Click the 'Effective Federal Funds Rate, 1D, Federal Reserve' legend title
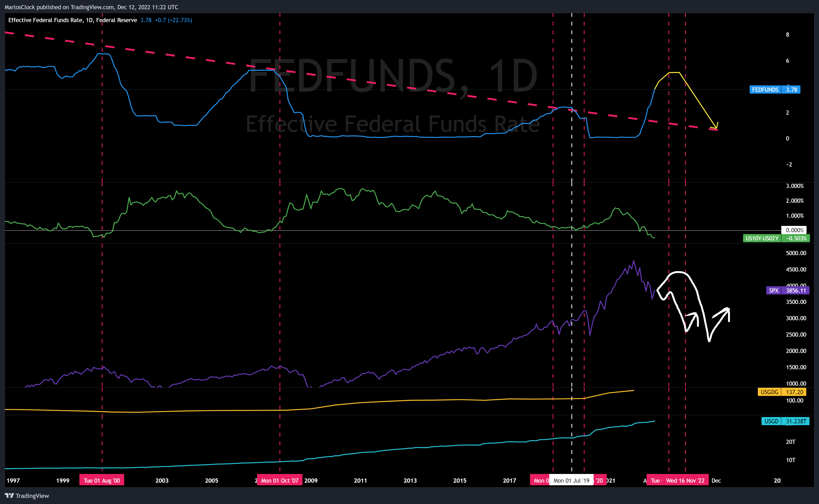This screenshot has height=504, width=819. coord(73,20)
